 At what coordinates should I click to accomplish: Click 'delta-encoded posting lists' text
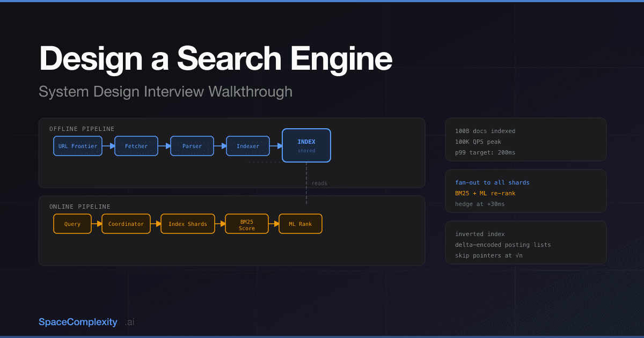click(503, 245)
